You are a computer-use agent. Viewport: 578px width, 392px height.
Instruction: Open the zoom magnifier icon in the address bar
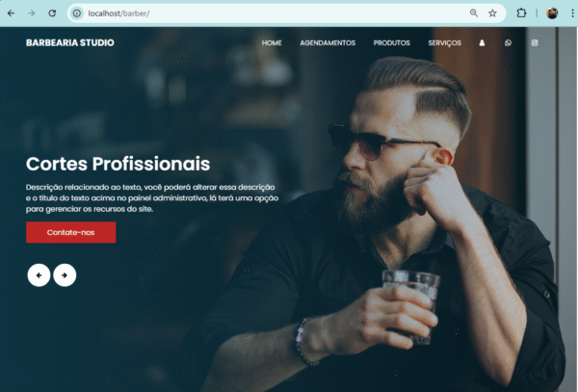coord(474,13)
